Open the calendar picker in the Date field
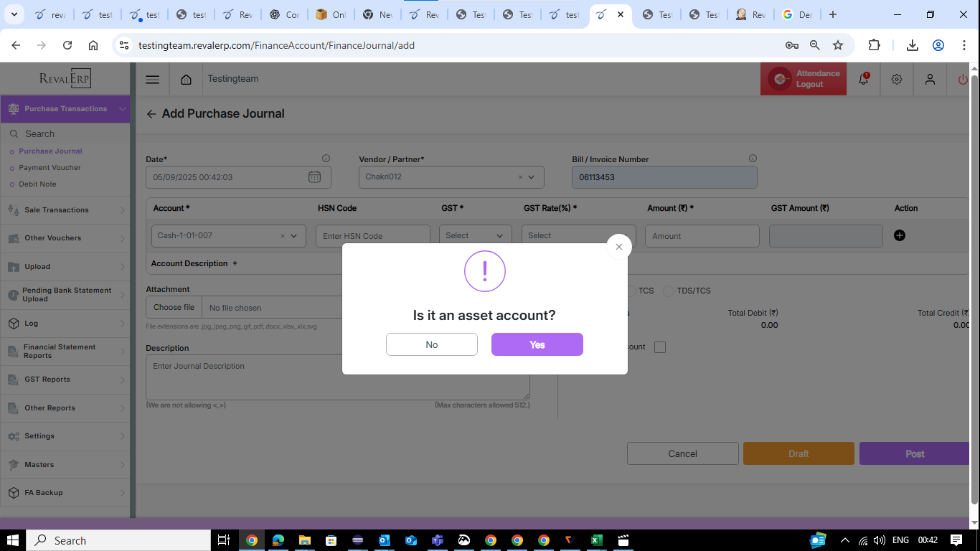 pyautogui.click(x=314, y=177)
